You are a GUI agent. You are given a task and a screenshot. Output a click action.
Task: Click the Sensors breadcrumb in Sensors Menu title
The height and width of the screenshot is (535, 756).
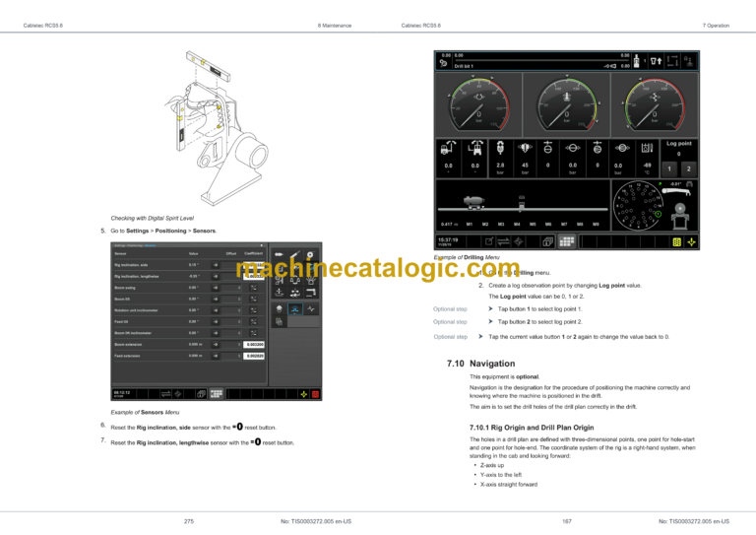point(150,245)
